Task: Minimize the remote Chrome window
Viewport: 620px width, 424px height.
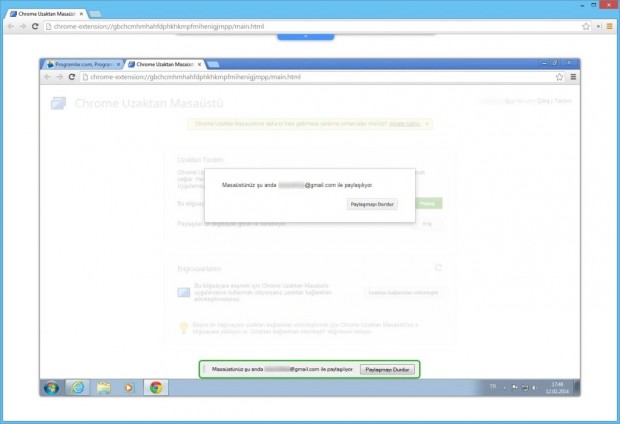Action: tap(544, 63)
